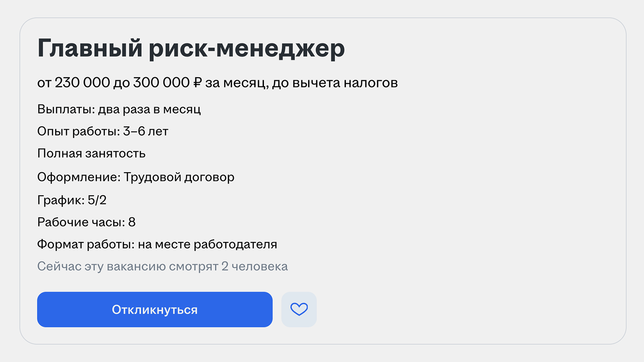This screenshot has height=362, width=644.
Task: Click the Рабочие часы: 8 line
Action: tap(86, 222)
